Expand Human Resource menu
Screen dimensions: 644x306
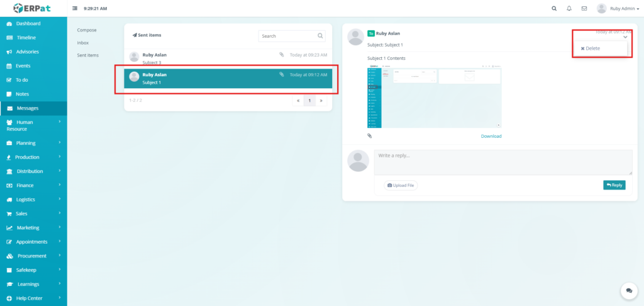[33, 125]
